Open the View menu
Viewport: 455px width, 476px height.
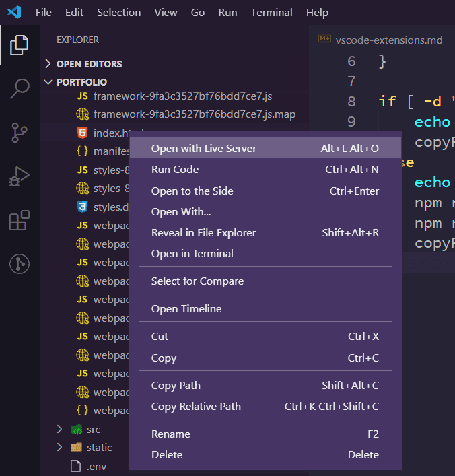[166, 12]
